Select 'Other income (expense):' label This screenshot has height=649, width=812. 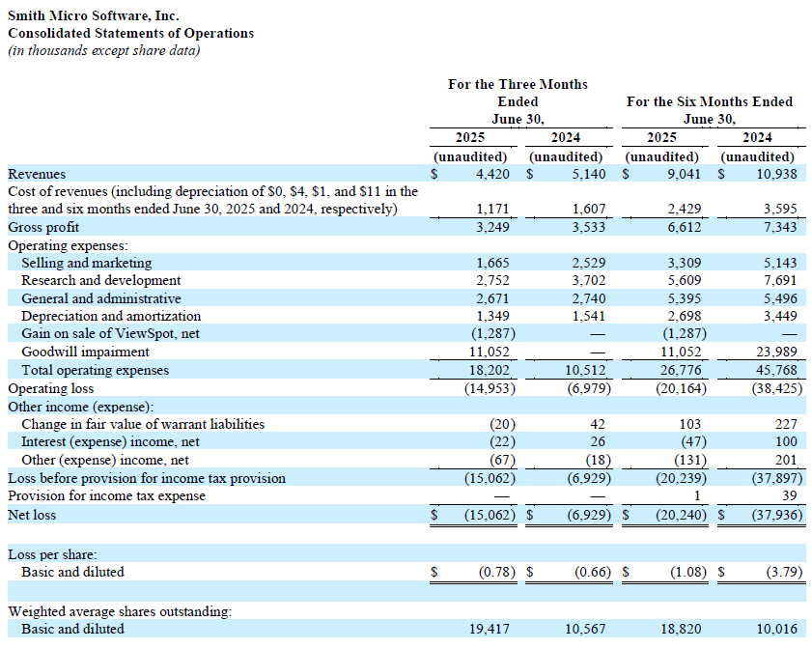point(81,408)
